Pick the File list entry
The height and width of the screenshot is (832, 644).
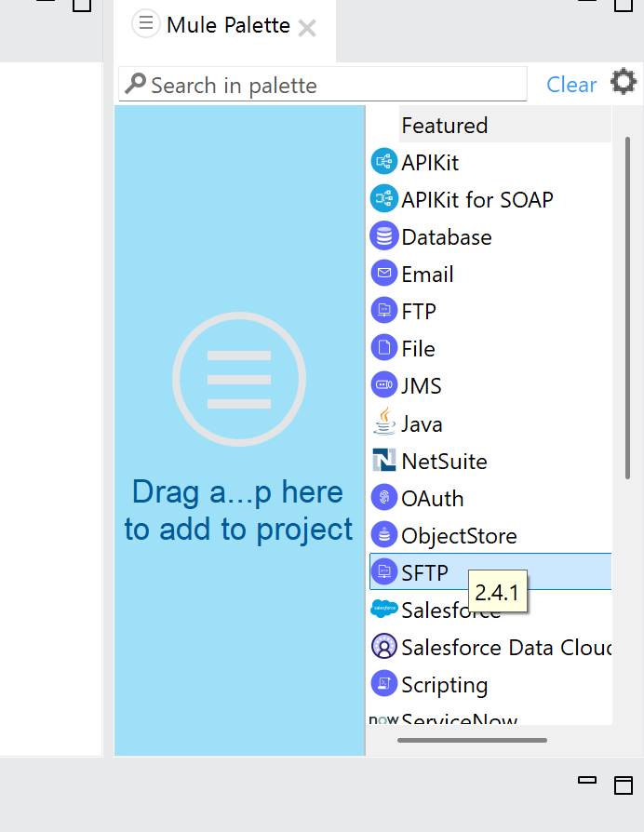pyautogui.click(x=418, y=349)
